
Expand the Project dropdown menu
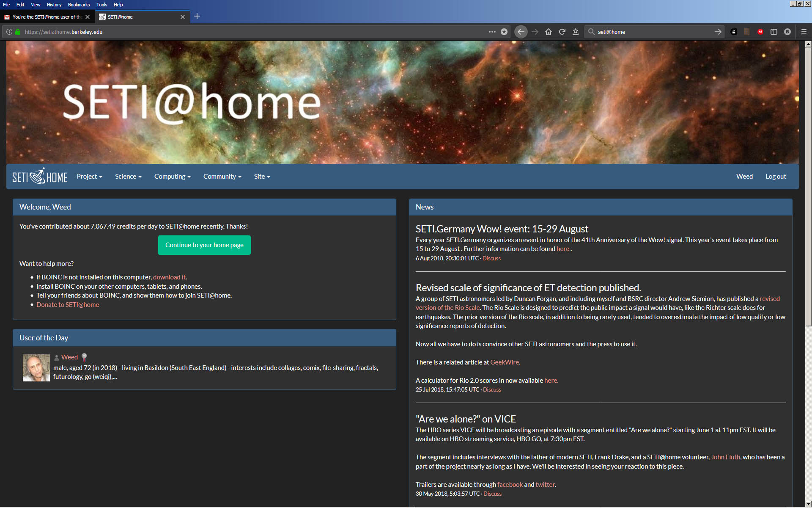click(90, 177)
